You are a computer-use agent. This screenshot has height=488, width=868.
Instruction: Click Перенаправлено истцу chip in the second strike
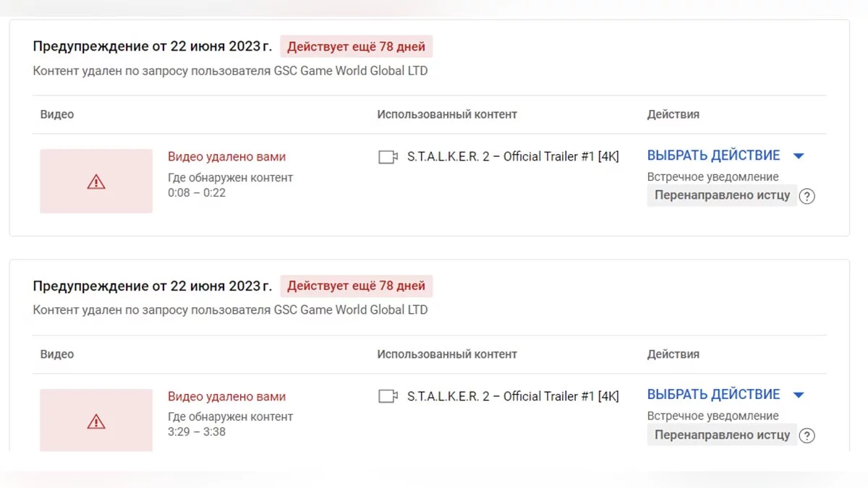tap(722, 435)
